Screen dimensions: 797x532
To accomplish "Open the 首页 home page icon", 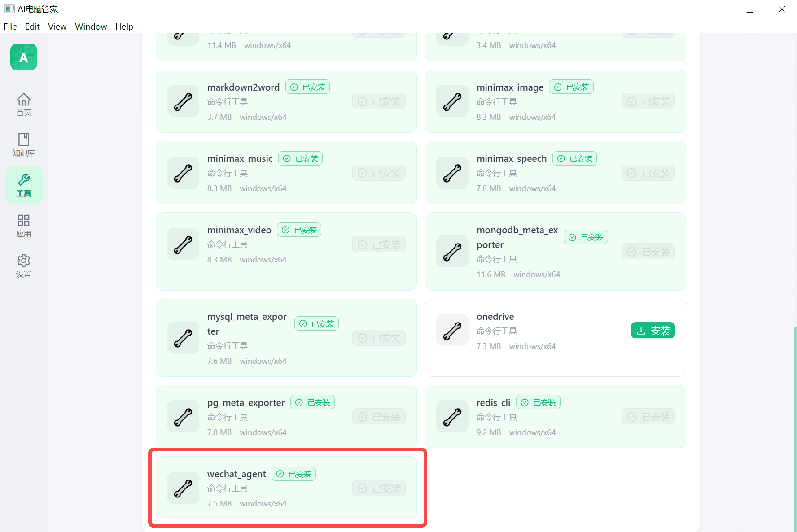I will pos(24,104).
